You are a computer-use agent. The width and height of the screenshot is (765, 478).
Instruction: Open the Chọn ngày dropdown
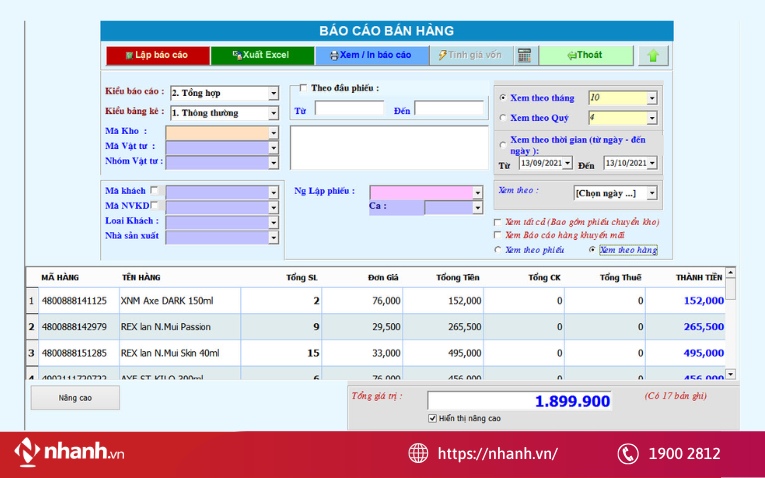(x=652, y=193)
